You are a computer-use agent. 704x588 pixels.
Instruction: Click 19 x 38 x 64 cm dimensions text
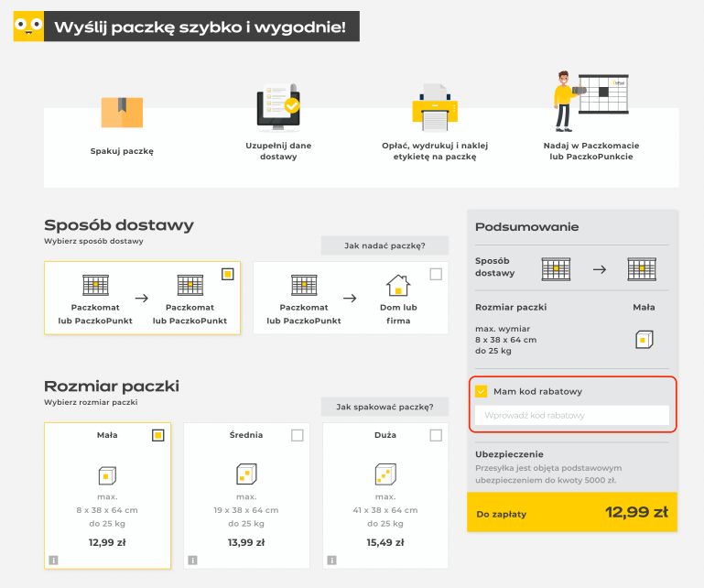[246, 510]
